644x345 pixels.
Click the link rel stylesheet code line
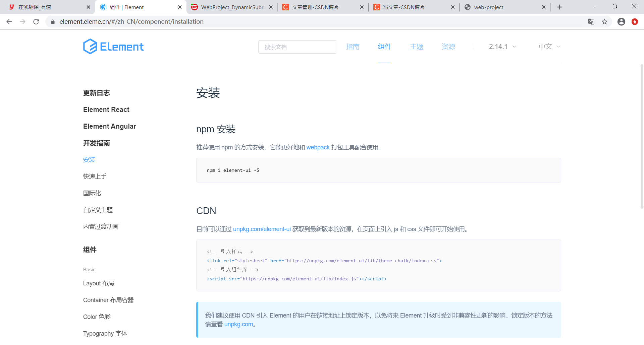[324, 261]
